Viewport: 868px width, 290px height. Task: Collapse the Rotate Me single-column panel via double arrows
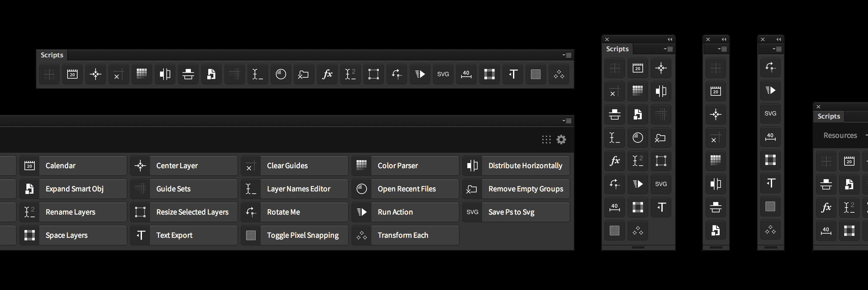pos(779,39)
